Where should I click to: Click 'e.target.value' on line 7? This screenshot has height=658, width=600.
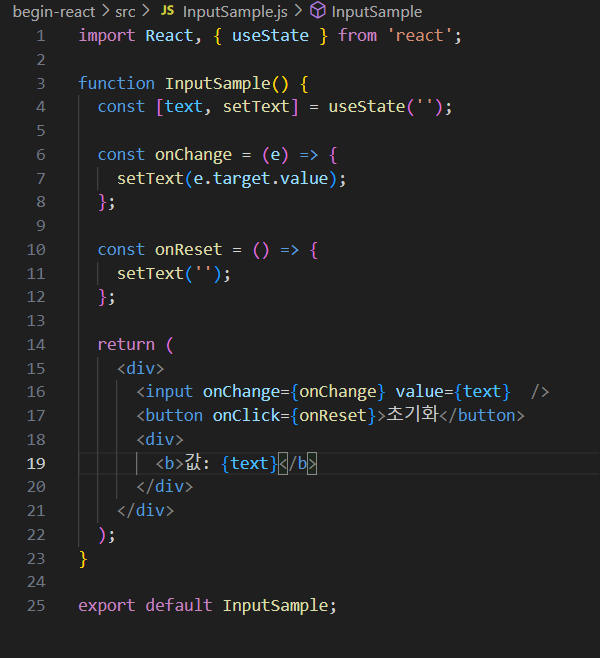coord(261,179)
